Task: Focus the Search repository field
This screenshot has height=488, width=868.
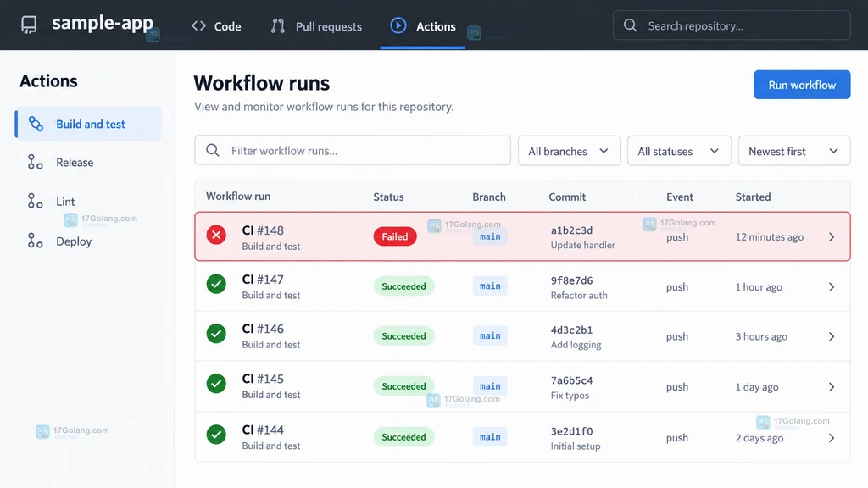Action: pos(732,25)
